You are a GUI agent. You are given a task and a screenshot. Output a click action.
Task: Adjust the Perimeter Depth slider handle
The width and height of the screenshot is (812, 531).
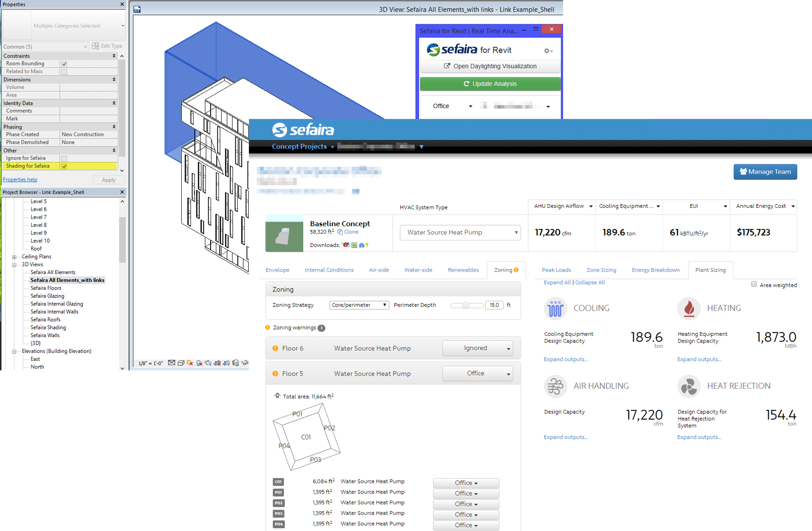pyautogui.click(x=466, y=305)
